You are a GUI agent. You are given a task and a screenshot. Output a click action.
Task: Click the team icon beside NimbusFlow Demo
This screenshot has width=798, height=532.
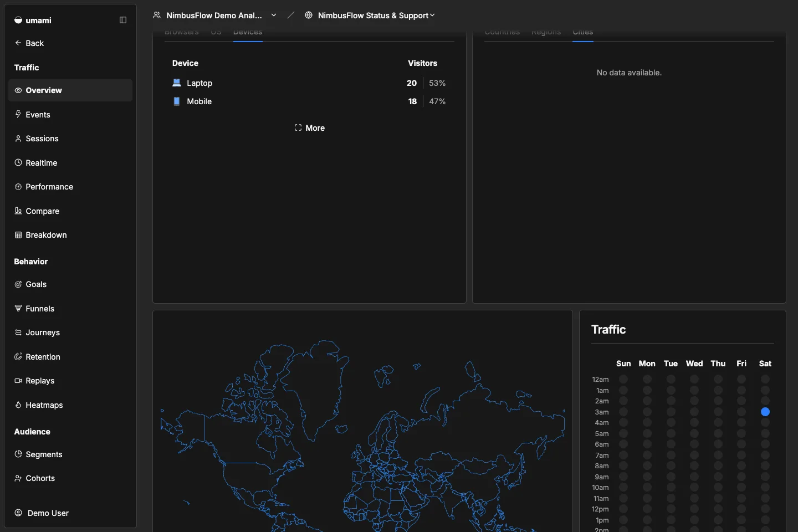(x=157, y=16)
